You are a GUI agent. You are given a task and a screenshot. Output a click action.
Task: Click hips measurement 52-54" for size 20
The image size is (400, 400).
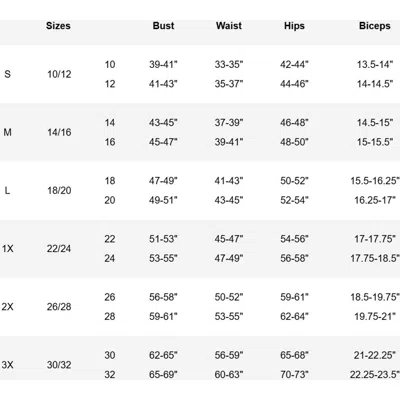click(x=294, y=200)
